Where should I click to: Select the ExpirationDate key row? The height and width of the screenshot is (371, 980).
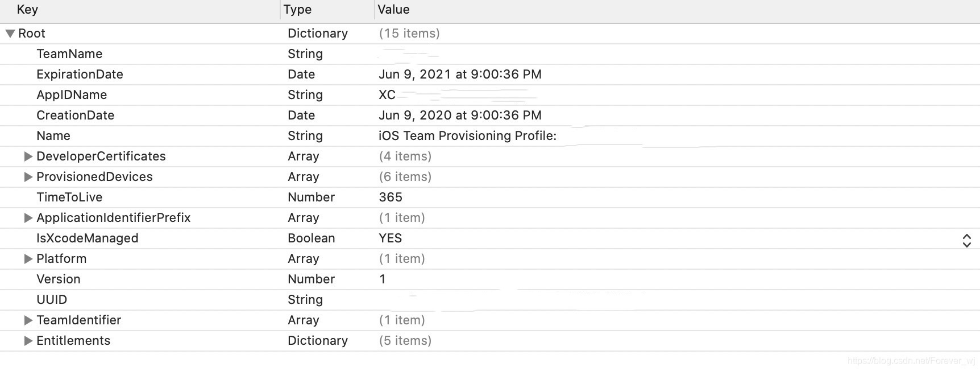coord(80,75)
